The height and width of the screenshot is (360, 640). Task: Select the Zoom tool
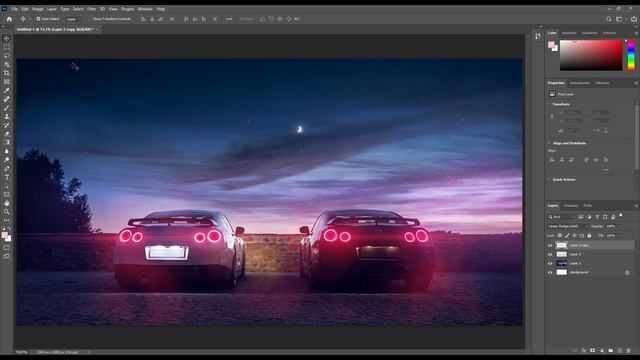tap(7, 211)
